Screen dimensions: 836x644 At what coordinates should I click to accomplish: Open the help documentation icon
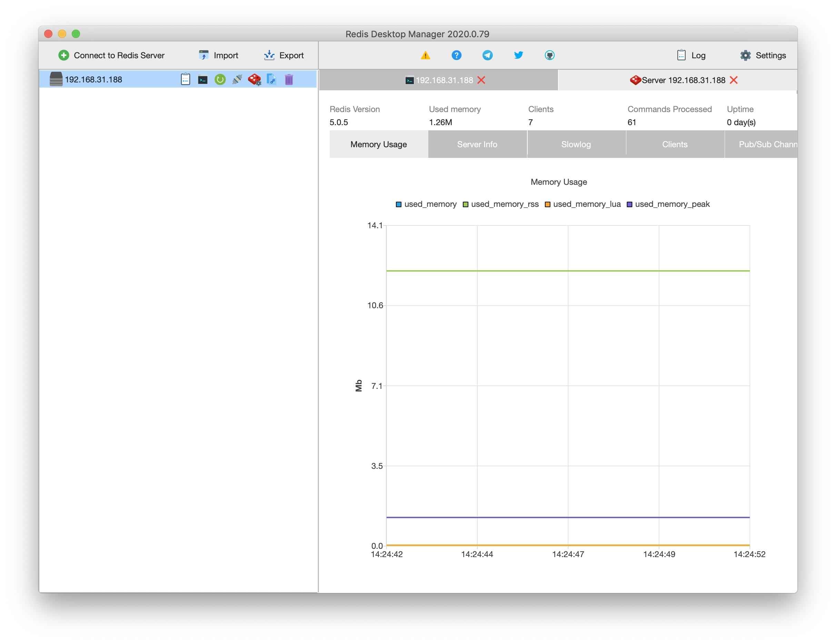(x=455, y=55)
